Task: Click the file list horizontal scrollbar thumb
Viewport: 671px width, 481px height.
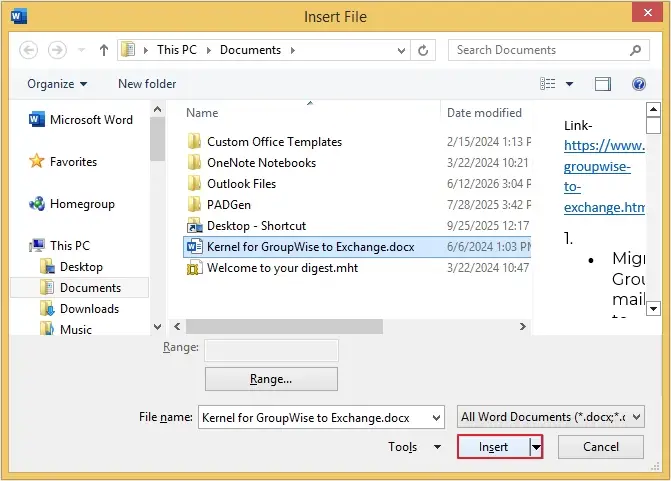Action: coord(284,327)
